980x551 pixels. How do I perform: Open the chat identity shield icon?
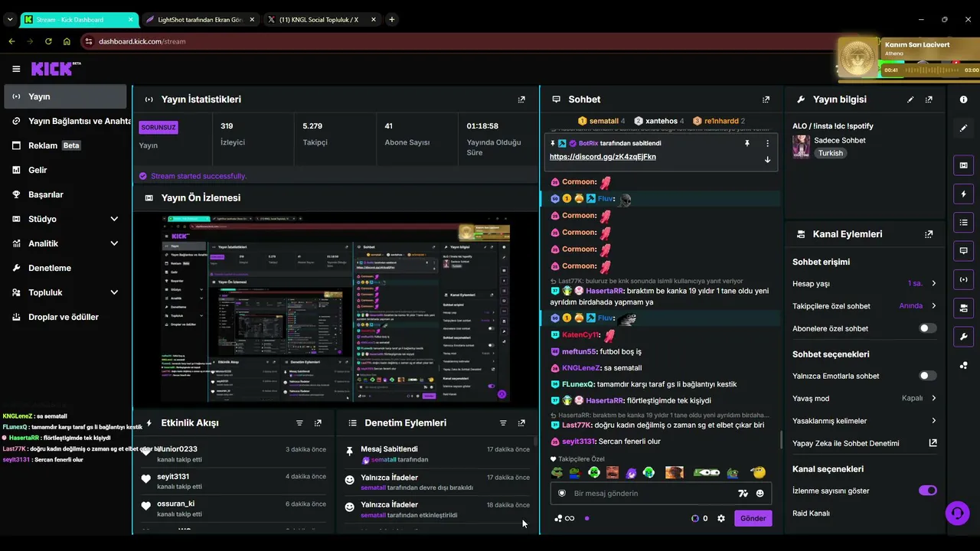[562, 494]
